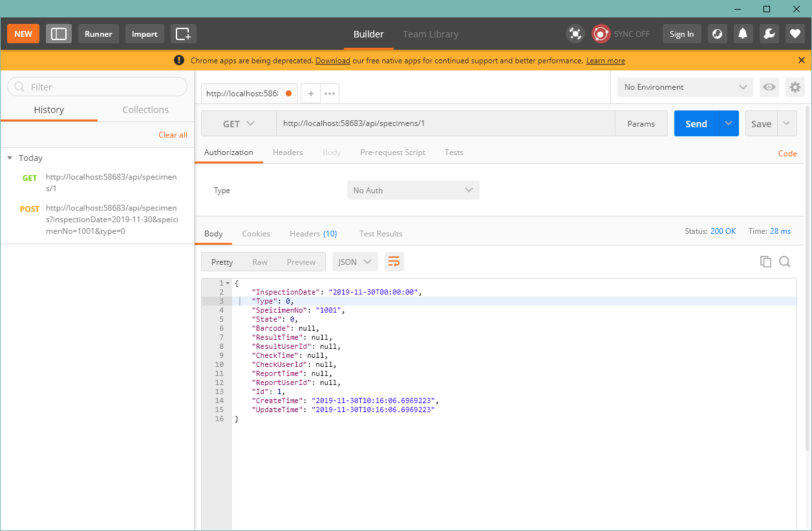
Task: Click the warning icon in banner
Action: click(x=179, y=60)
